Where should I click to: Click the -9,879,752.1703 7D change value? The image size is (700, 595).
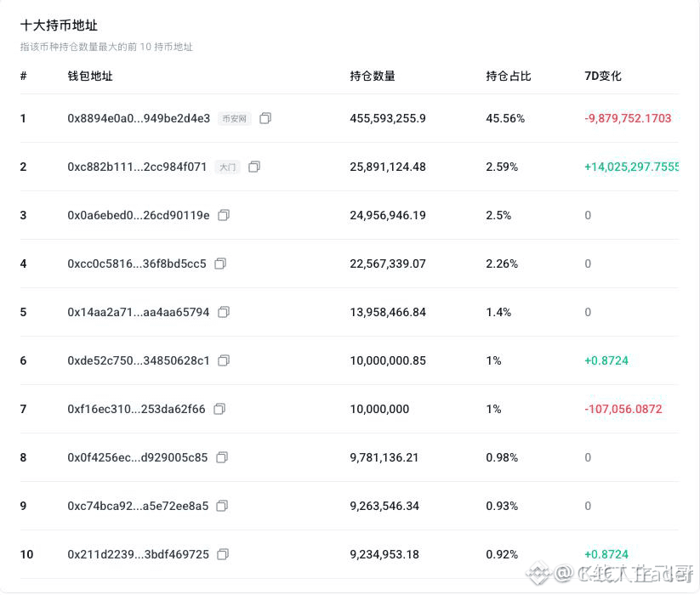628,118
